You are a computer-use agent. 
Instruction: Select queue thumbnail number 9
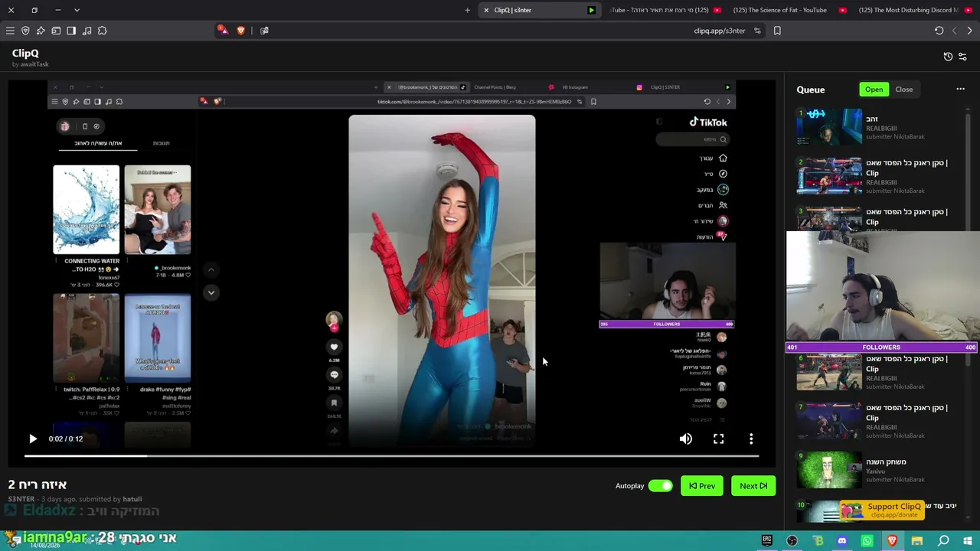[829, 470]
